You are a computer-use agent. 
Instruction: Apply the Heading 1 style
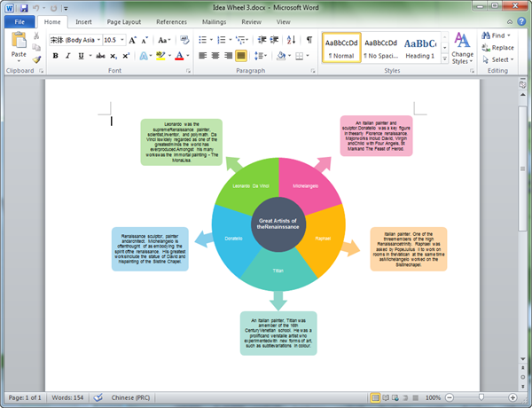(x=420, y=48)
